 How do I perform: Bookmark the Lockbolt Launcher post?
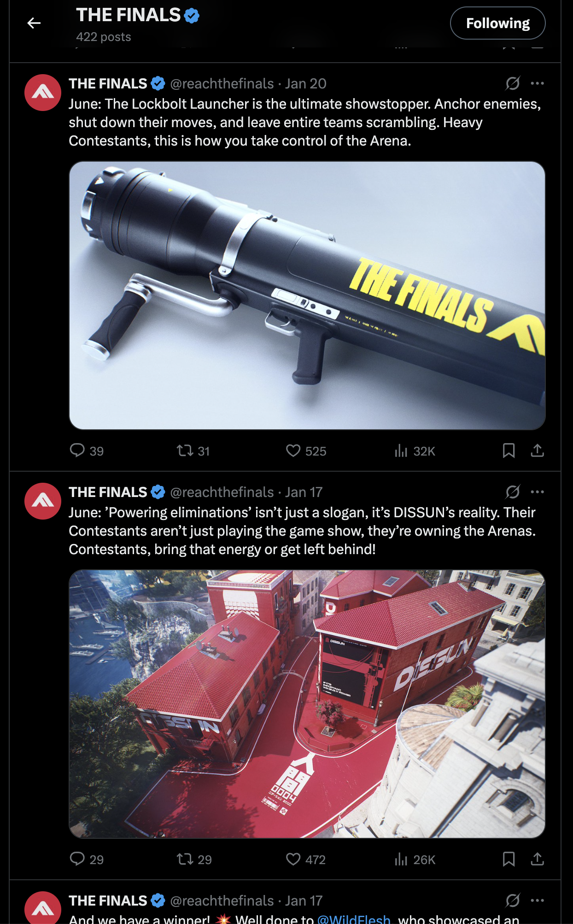coord(509,450)
